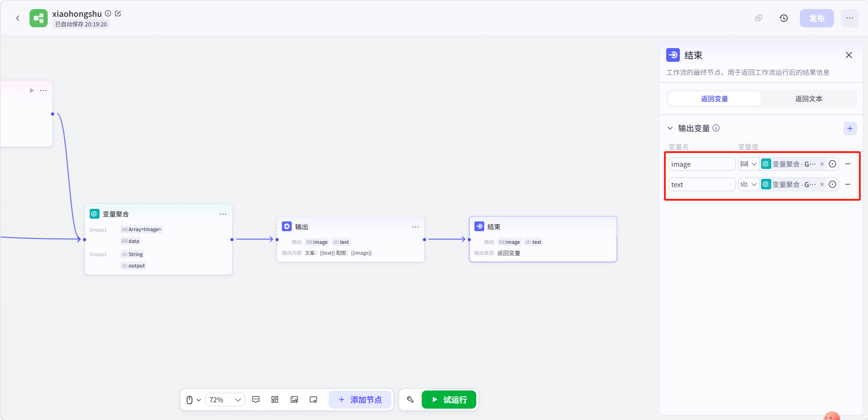
Task: Open the str type dropdown for the text variable
Action: coord(748,184)
